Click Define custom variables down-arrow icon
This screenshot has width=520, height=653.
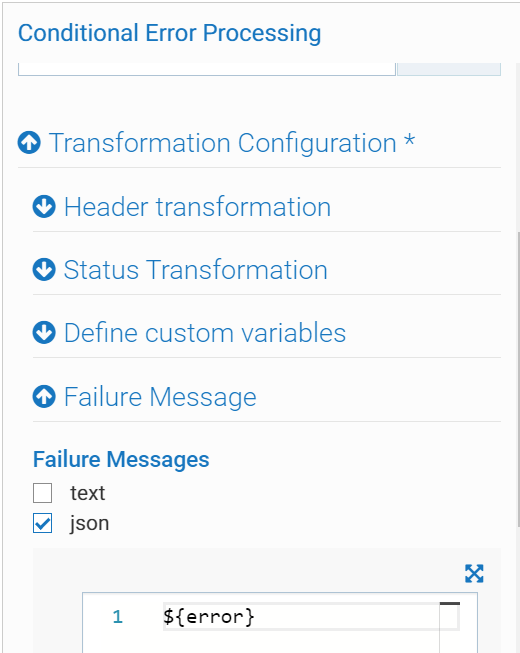point(44,332)
